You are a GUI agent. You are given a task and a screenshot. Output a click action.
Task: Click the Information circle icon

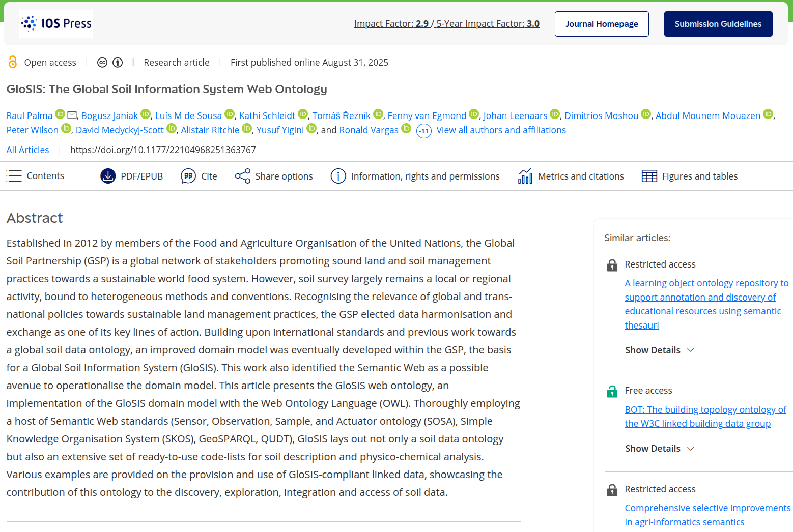click(x=338, y=176)
